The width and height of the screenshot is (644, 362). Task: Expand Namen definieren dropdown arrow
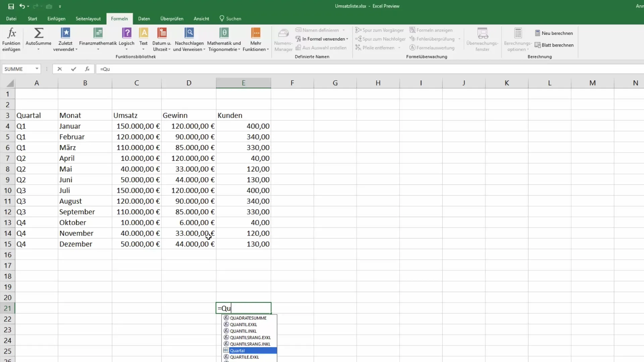344,30
